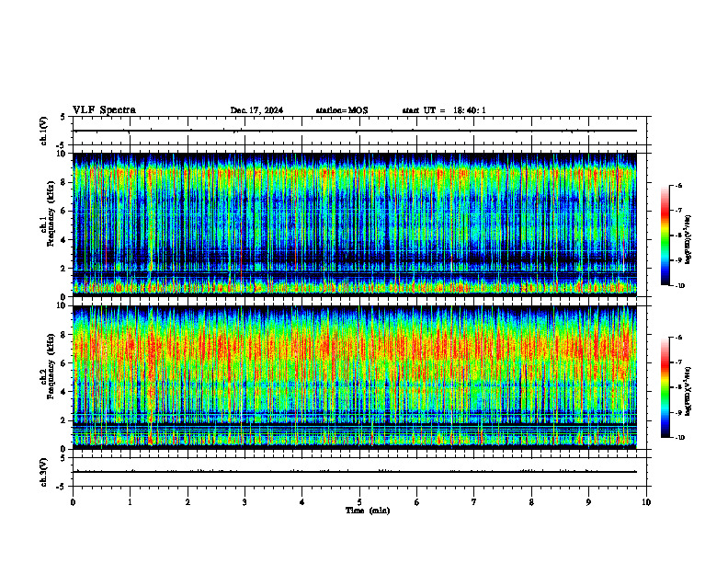Click the '-6' label on ch.2 colorbar
Viewport: 728px width, 563px height.
(x=678, y=338)
